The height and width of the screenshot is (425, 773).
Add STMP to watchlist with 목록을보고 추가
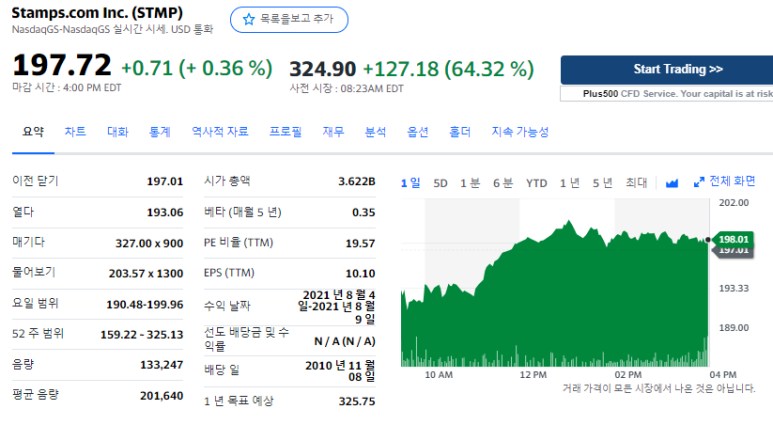pyautogui.click(x=289, y=20)
